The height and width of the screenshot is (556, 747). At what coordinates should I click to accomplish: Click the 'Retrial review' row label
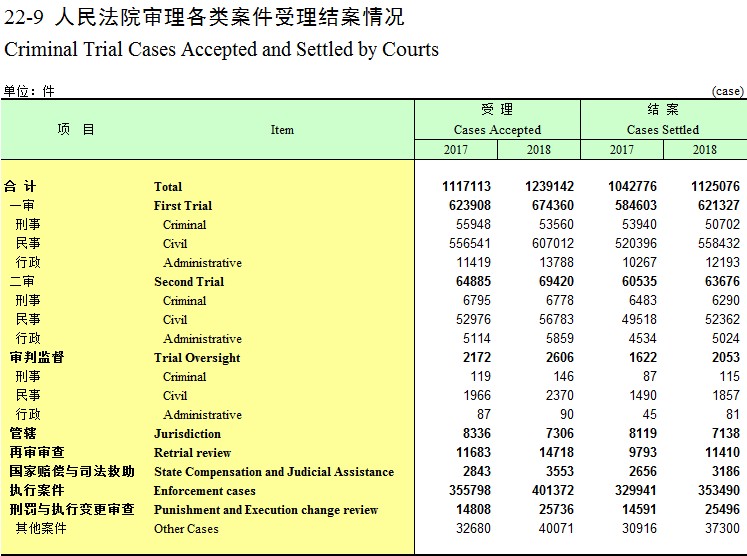click(x=192, y=453)
